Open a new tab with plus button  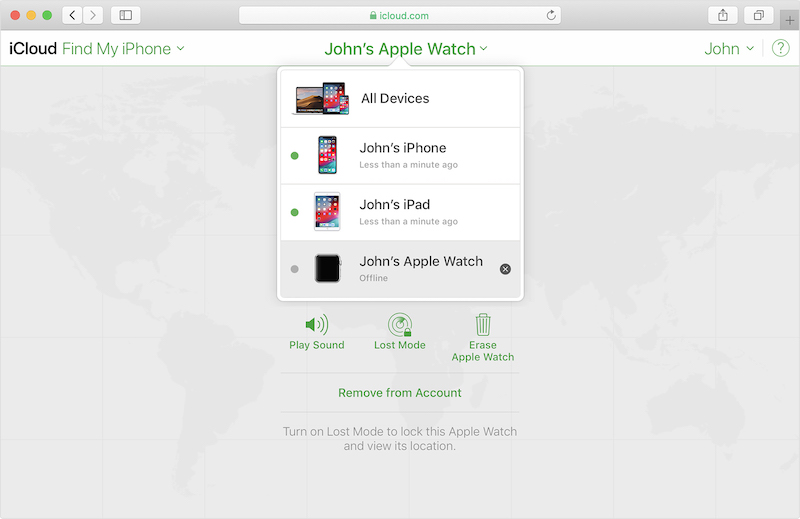pos(789,21)
